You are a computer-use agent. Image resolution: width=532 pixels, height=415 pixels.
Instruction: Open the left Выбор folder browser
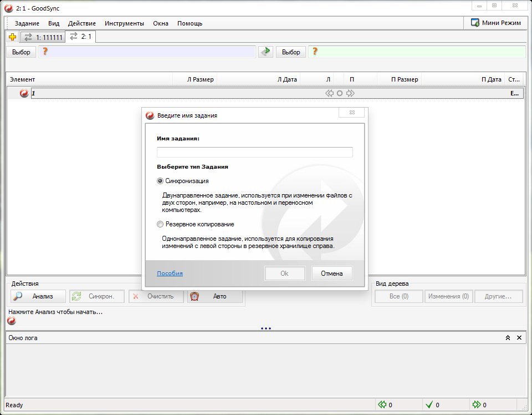21,52
